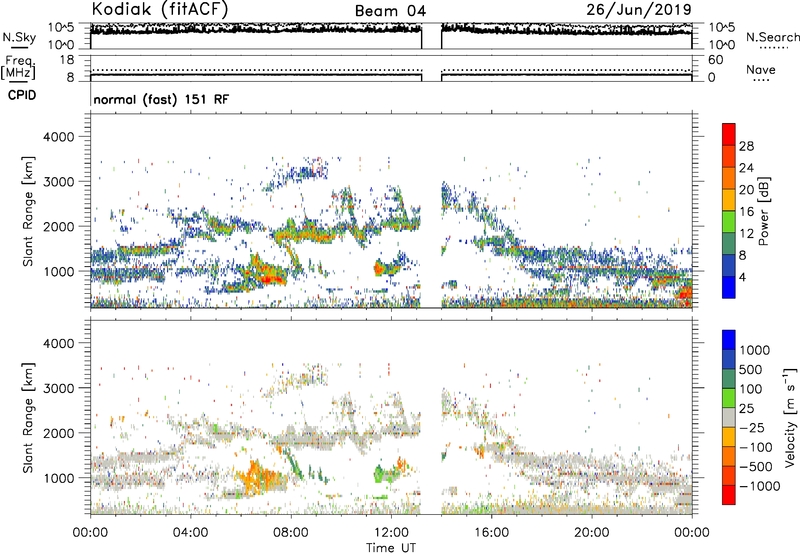800x554 pixels.
Task: Click the '16:00' time axis tick label
Action: pos(491,533)
